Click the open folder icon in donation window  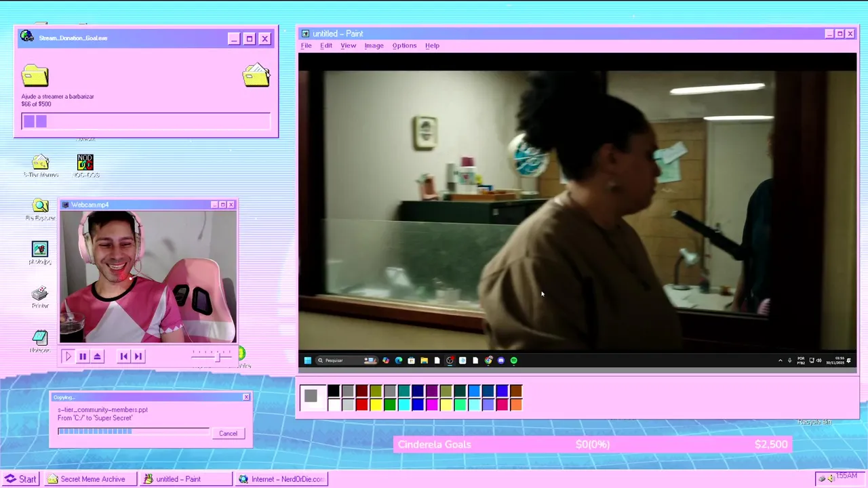click(x=256, y=75)
